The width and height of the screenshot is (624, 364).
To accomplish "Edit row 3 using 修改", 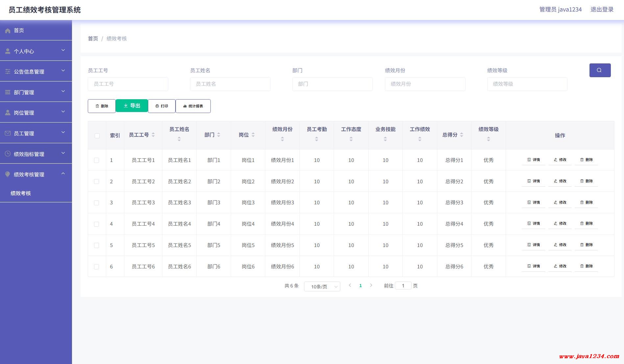I will coord(560,203).
